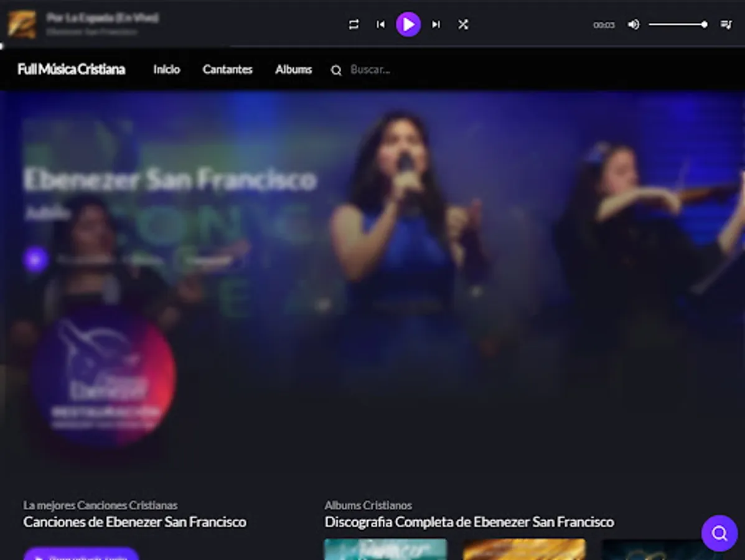The image size is (745, 560).
Task: Click the round Ebenezer logo in banner
Action: tap(104, 375)
